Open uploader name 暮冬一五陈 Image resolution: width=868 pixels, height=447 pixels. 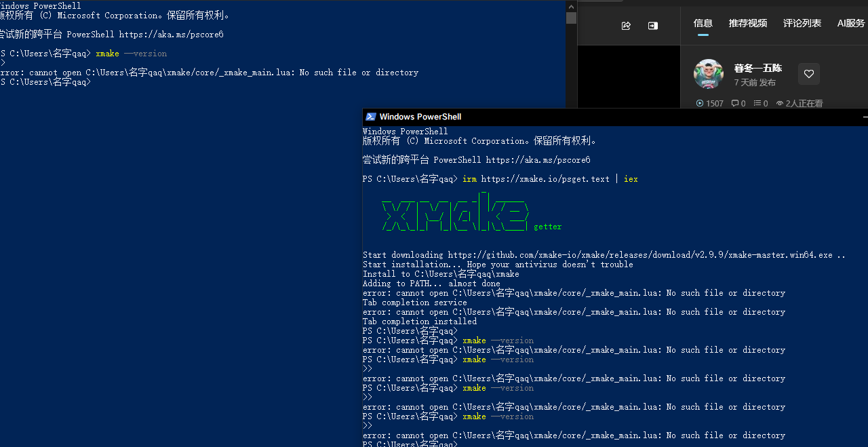coord(758,68)
